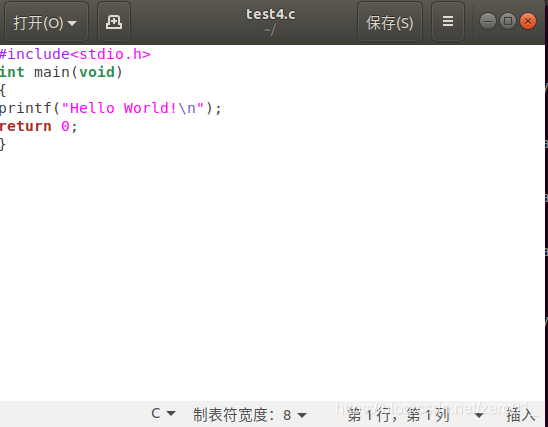Viewport: 548px width, 427px height.
Task: Click the int main(void) line
Action: (x=61, y=72)
